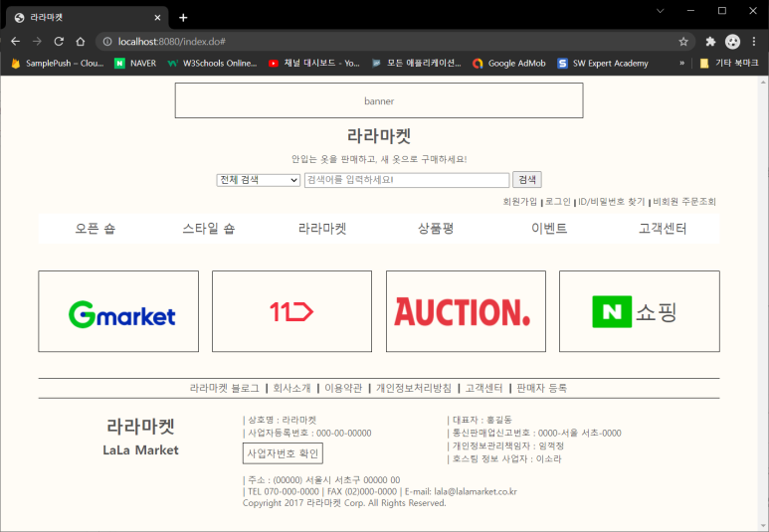Click the 검색 button

(527, 179)
